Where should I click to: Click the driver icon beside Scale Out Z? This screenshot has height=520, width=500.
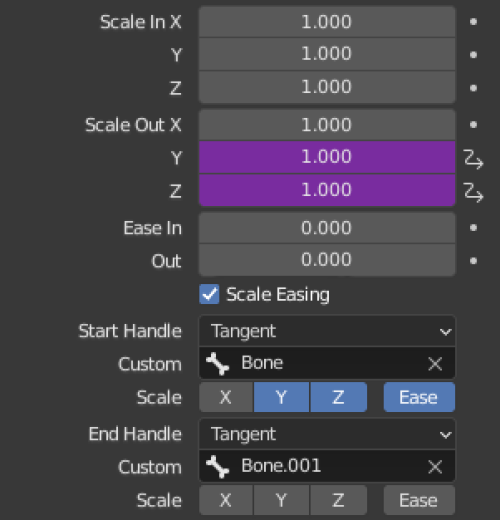(473, 192)
